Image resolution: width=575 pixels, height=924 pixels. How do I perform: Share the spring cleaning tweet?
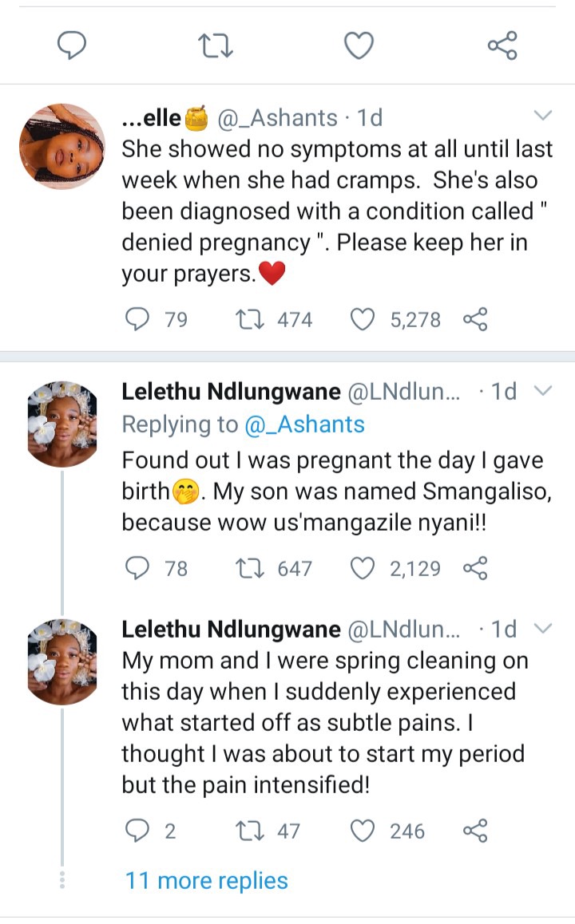(474, 831)
